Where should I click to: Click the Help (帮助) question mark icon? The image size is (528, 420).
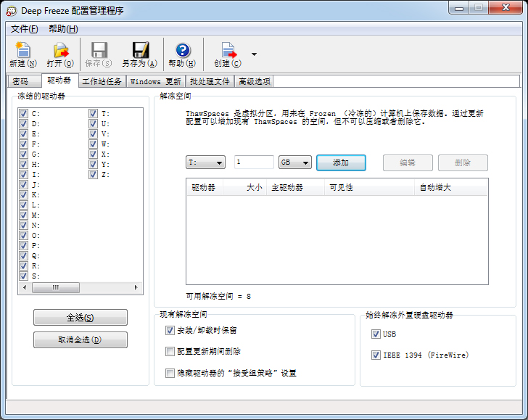pyautogui.click(x=183, y=51)
